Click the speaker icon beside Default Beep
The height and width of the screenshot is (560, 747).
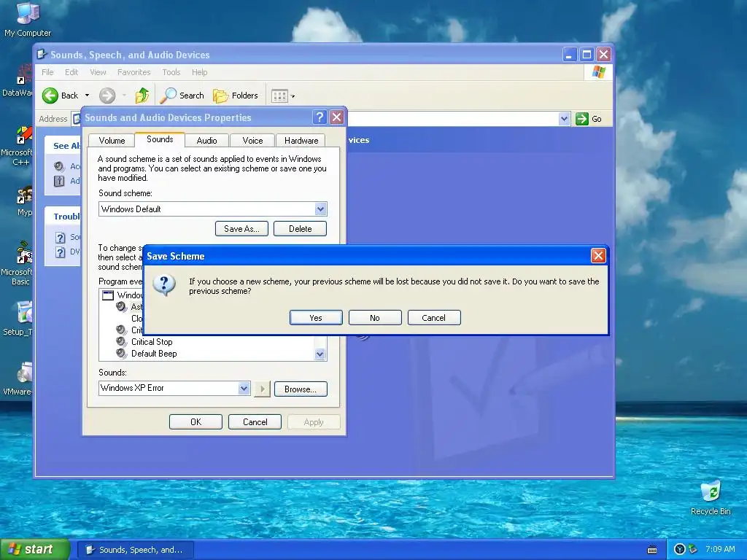point(122,354)
